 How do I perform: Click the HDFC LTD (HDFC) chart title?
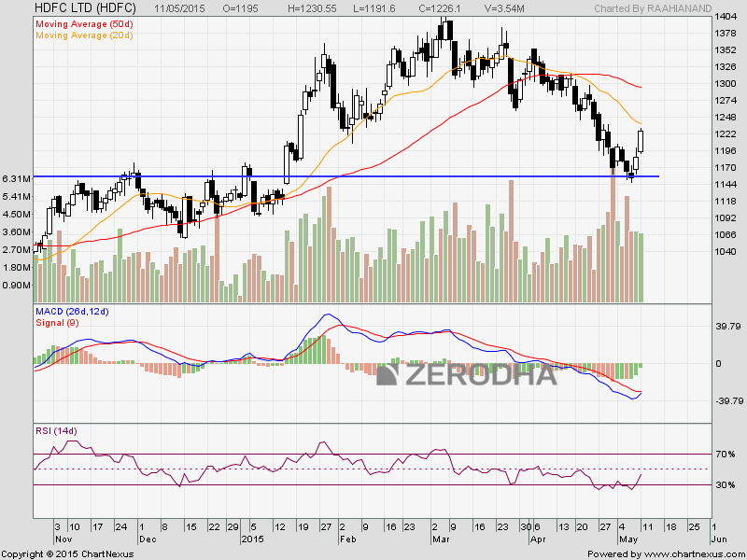coord(85,8)
